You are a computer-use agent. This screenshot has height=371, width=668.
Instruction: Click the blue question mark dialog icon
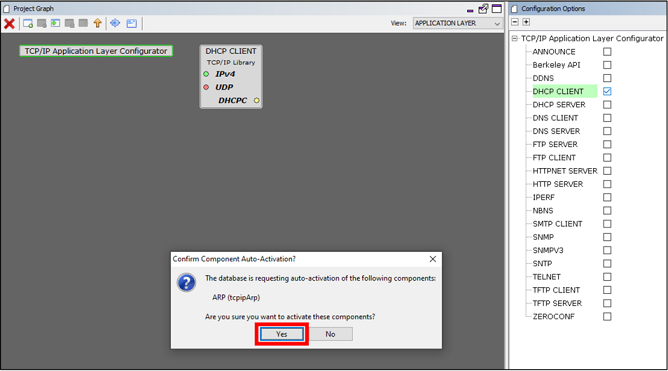186,282
